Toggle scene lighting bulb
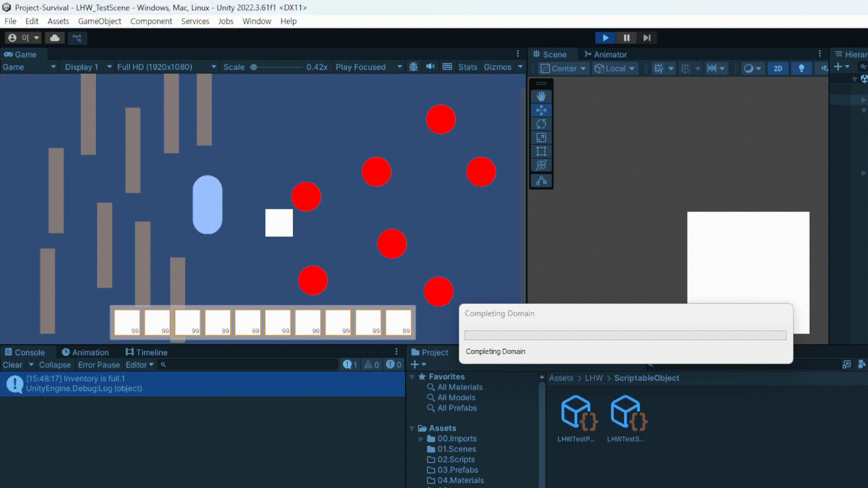 pos(801,68)
